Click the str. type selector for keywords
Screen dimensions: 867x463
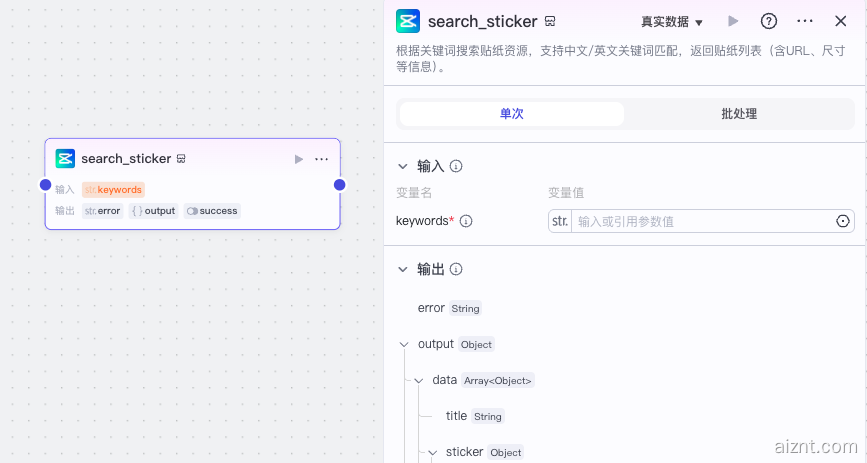pos(560,221)
